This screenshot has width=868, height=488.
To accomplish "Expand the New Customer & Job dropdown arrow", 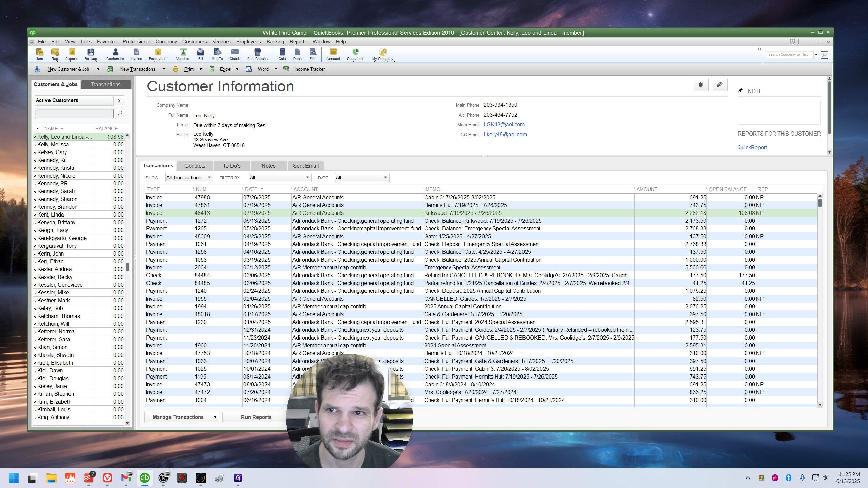I will click(98, 69).
